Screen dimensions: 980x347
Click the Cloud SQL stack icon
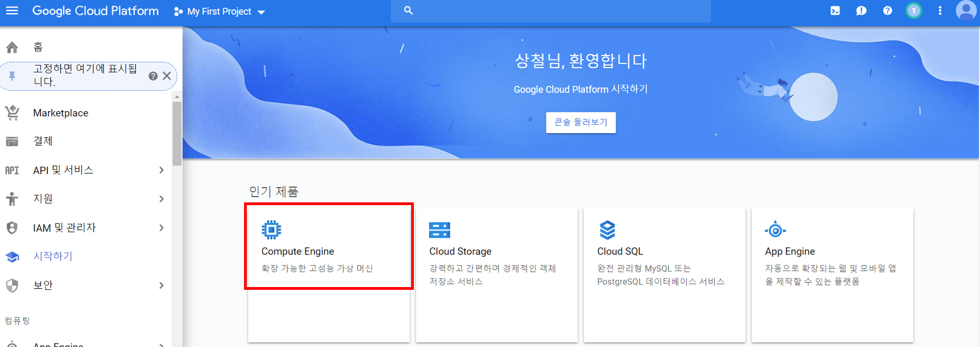click(607, 230)
